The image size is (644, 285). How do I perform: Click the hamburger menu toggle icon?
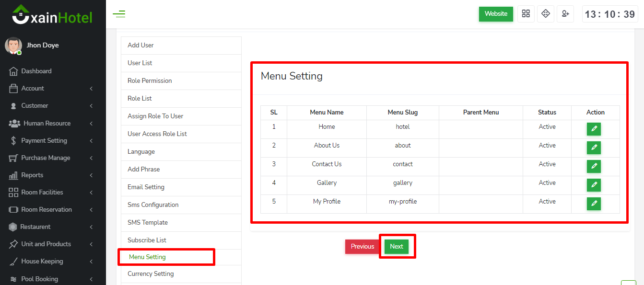(x=119, y=14)
